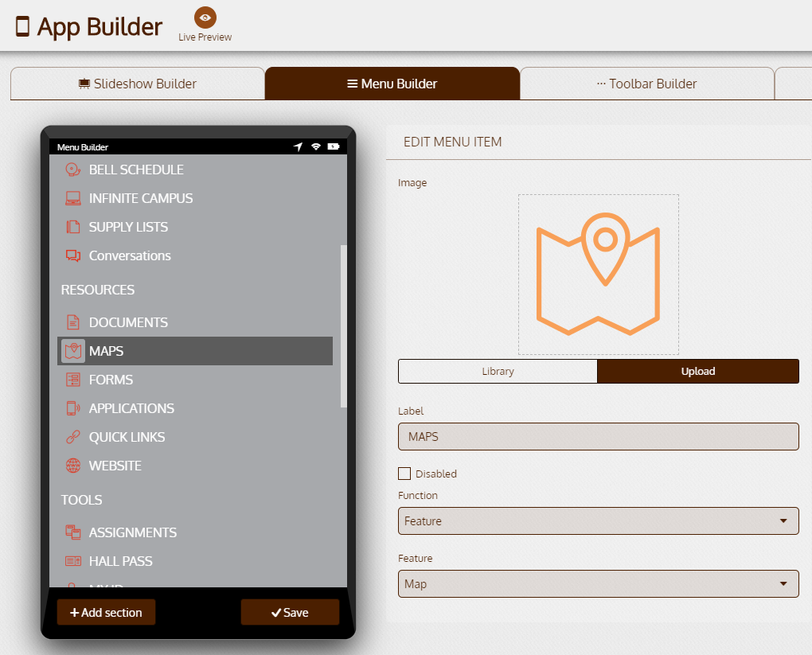Switch to Toolbar Builder tab
The height and width of the screenshot is (655, 812).
646,84
